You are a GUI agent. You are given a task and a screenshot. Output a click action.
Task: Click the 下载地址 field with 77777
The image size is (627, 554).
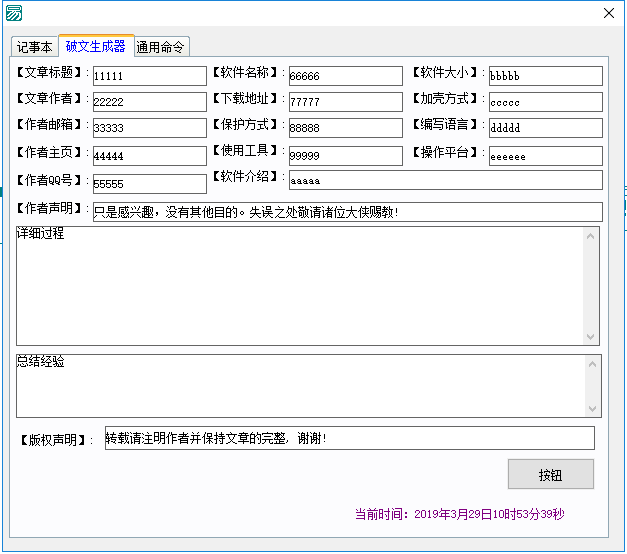point(346,102)
